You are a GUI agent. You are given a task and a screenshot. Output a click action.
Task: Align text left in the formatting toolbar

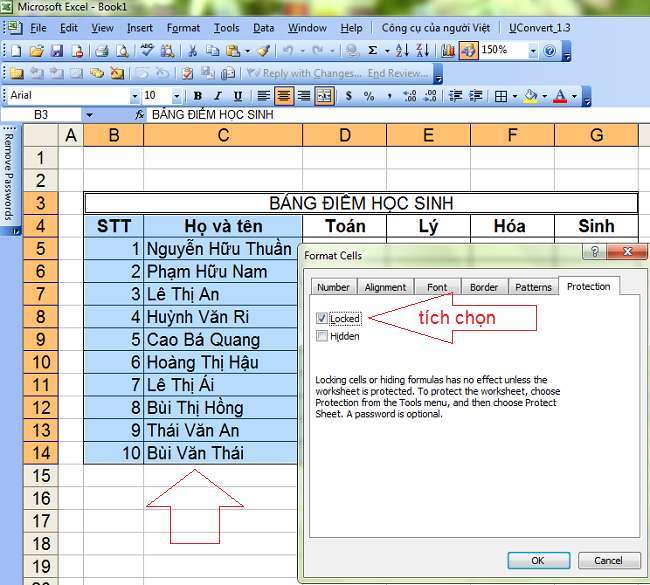click(264, 96)
